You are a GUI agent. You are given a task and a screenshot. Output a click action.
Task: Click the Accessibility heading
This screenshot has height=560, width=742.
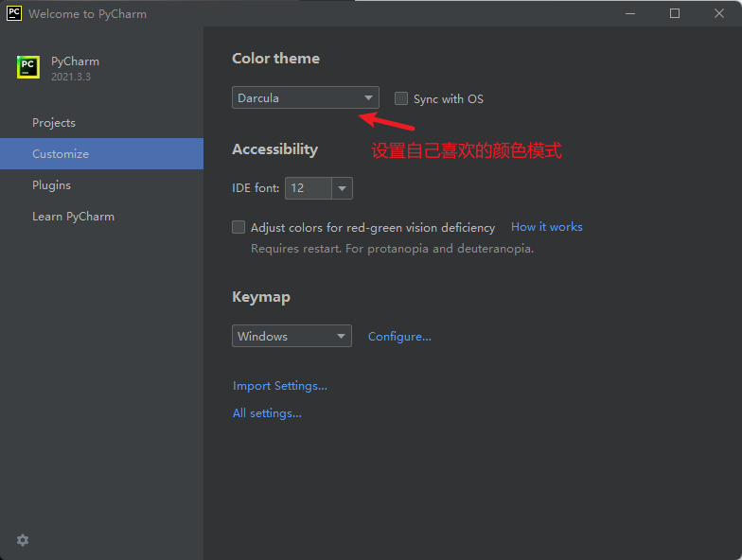coord(274,149)
